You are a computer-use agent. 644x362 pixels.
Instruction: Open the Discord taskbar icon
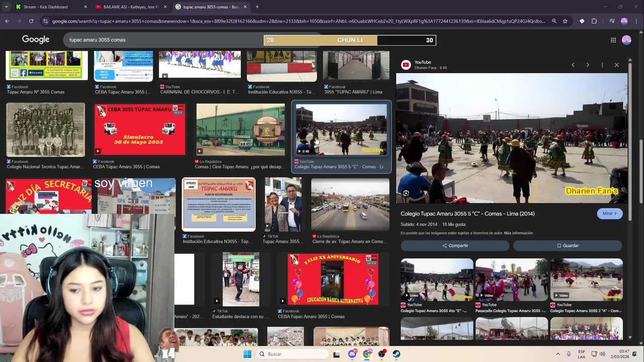pos(352,354)
